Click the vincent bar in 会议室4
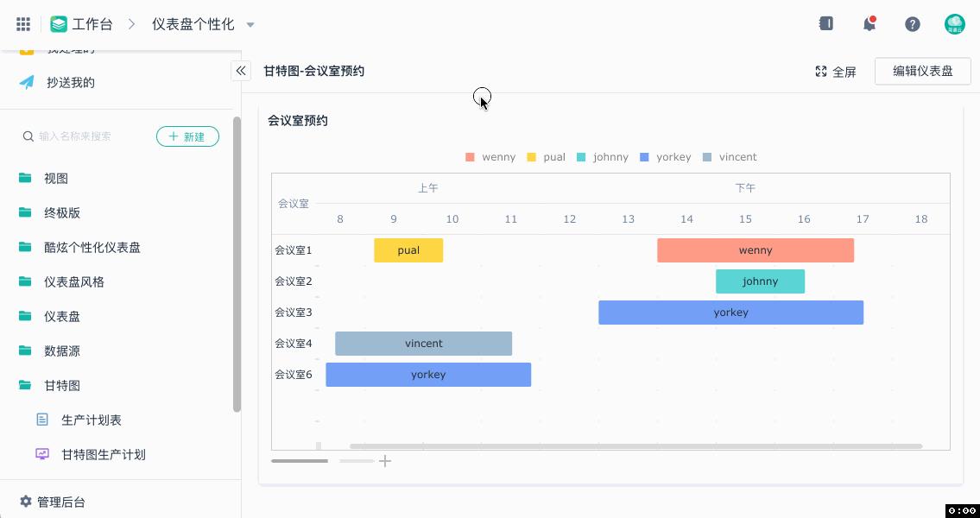This screenshot has width=980, height=518. (424, 343)
